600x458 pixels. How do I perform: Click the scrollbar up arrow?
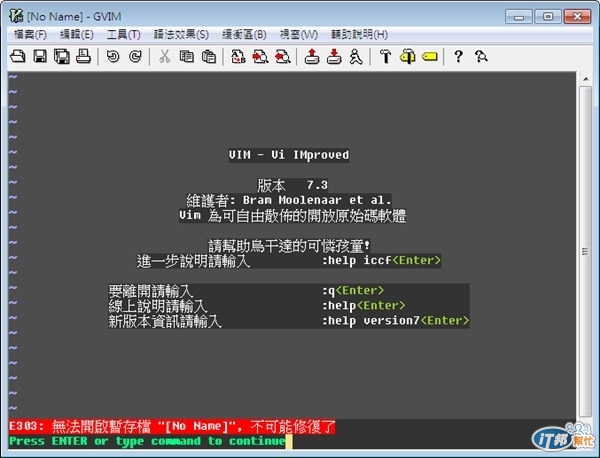(x=585, y=79)
